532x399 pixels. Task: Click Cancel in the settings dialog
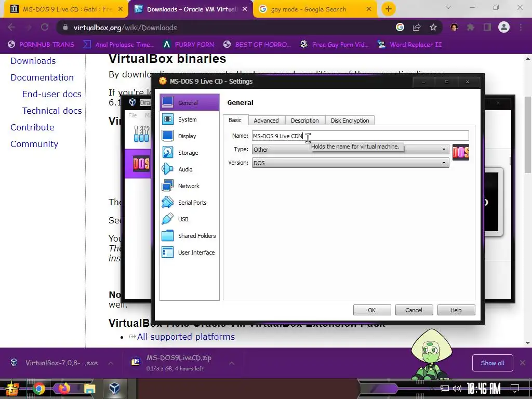(x=414, y=310)
